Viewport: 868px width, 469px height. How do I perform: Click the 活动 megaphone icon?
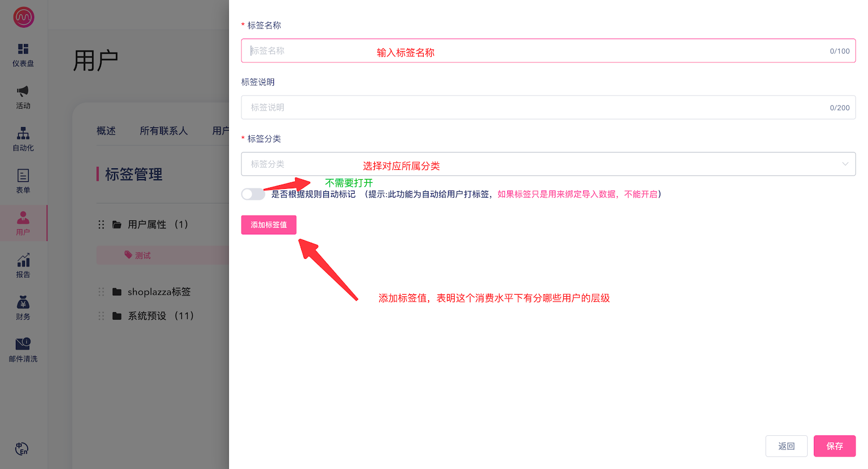click(x=23, y=91)
